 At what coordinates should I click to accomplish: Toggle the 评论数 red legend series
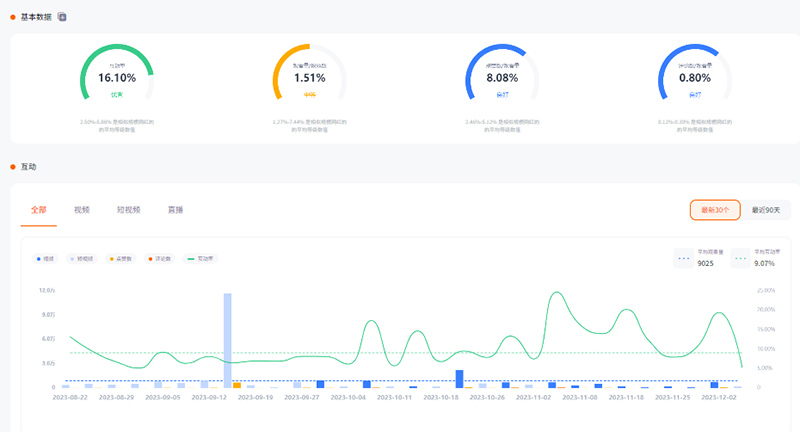[x=158, y=259]
